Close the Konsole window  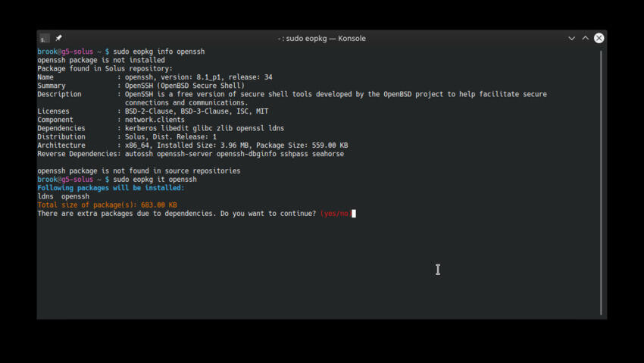(x=599, y=38)
